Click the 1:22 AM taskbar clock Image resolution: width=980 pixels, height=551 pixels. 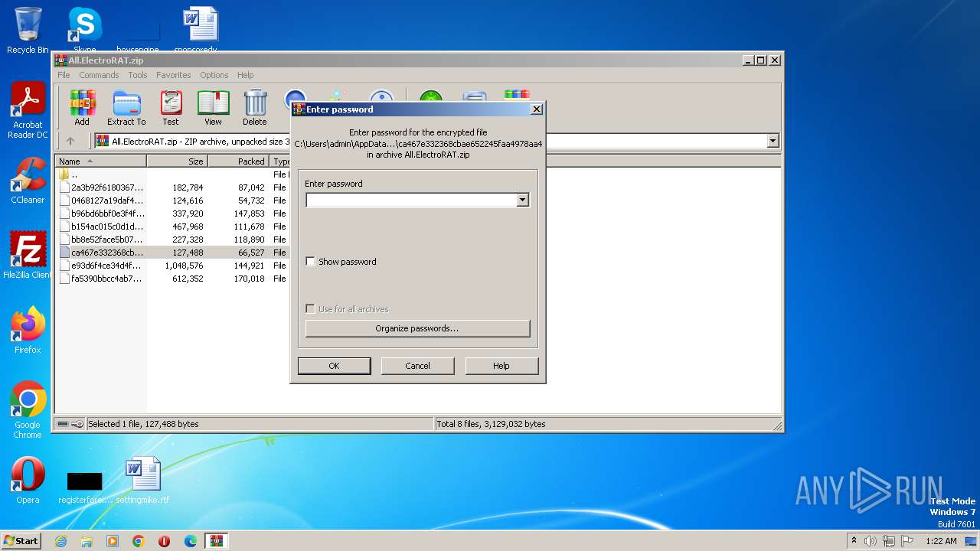tap(941, 541)
